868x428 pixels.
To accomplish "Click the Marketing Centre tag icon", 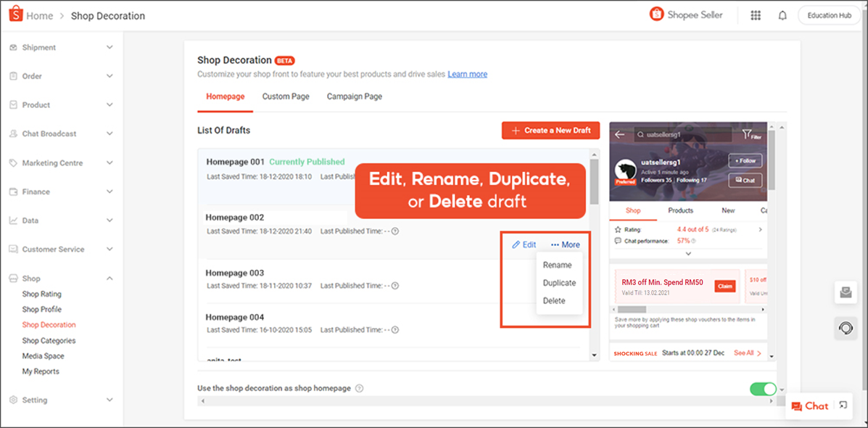I will pos(13,163).
